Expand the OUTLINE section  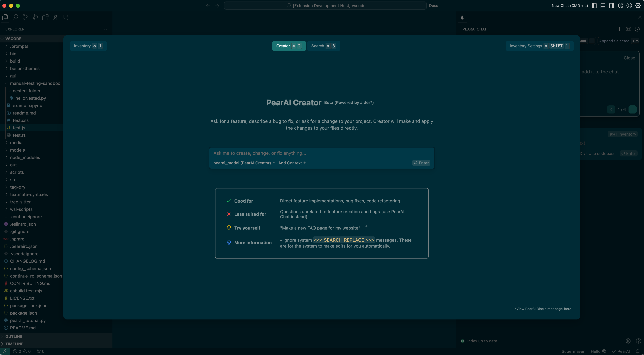click(x=14, y=336)
